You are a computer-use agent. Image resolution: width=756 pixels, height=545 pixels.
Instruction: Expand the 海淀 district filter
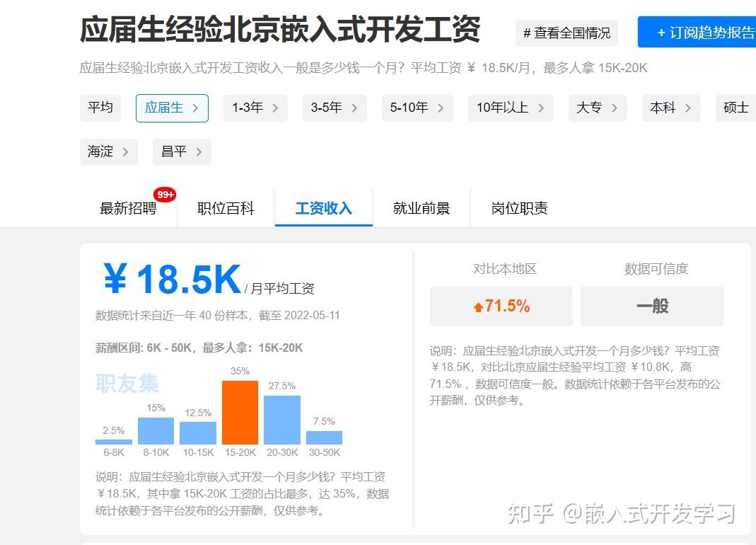125,152
